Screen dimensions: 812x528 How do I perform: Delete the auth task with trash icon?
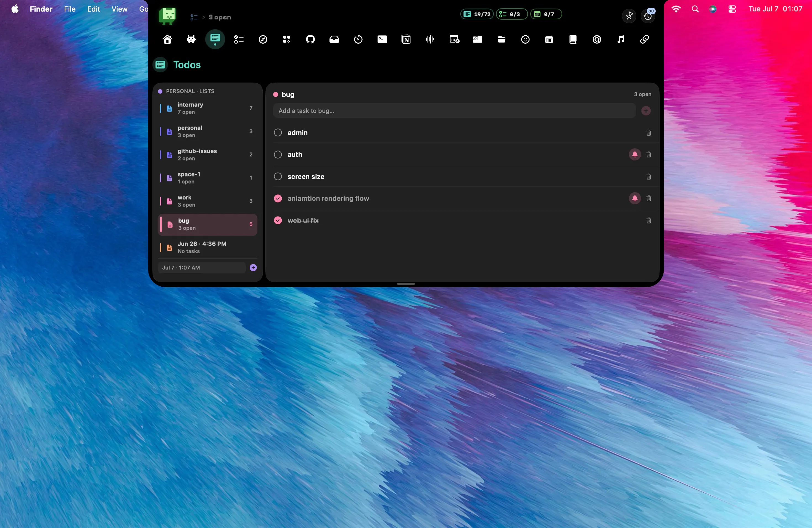point(648,155)
